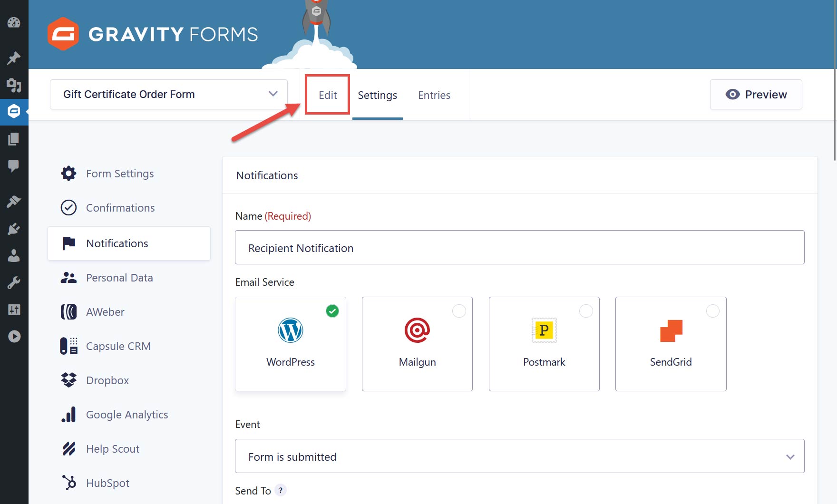This screenshot has width=837, height=504.
Task: Switch to the Edit tab
Action: click(x=328, y=95)
